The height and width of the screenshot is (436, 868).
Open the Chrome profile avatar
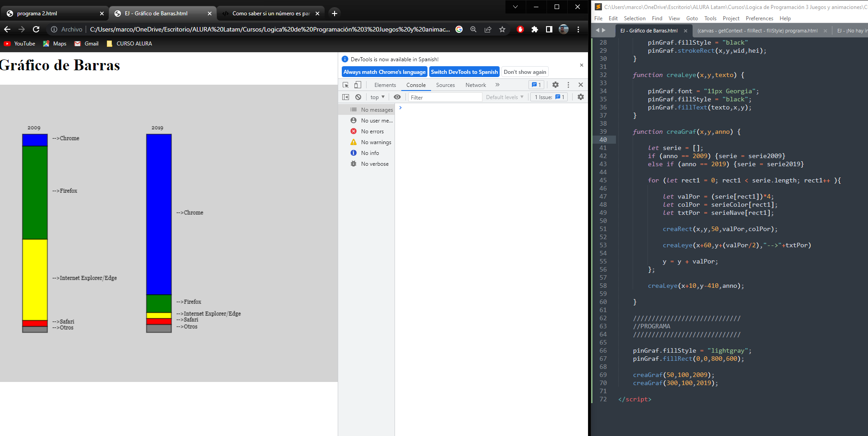(564, 29)
